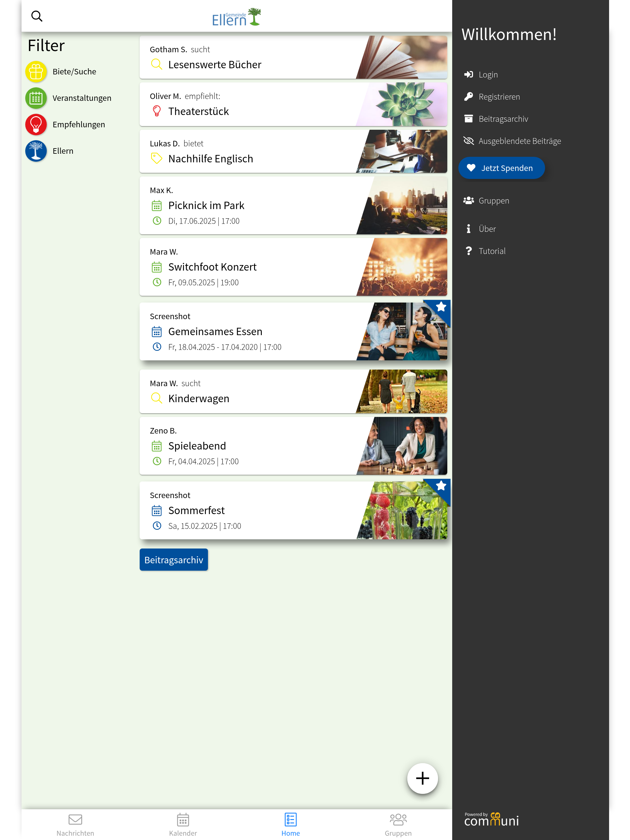Click the Gruppen people icon in sidebar
Screen dimensions: 630x840
tap(469, 200)
